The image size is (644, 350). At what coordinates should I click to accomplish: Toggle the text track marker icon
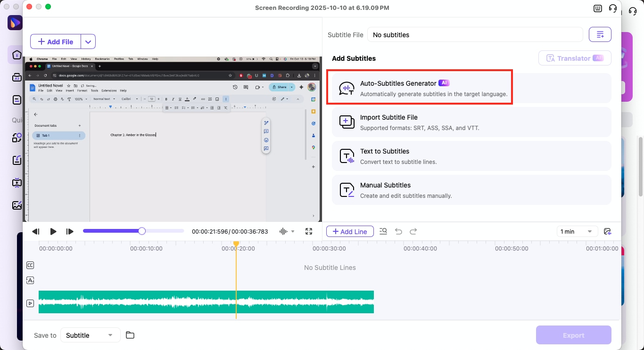pos(30,280)
